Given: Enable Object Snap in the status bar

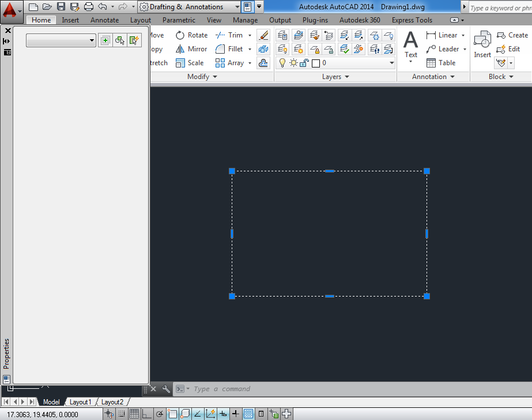Looking at the screenshot, I should coord(172,414).
